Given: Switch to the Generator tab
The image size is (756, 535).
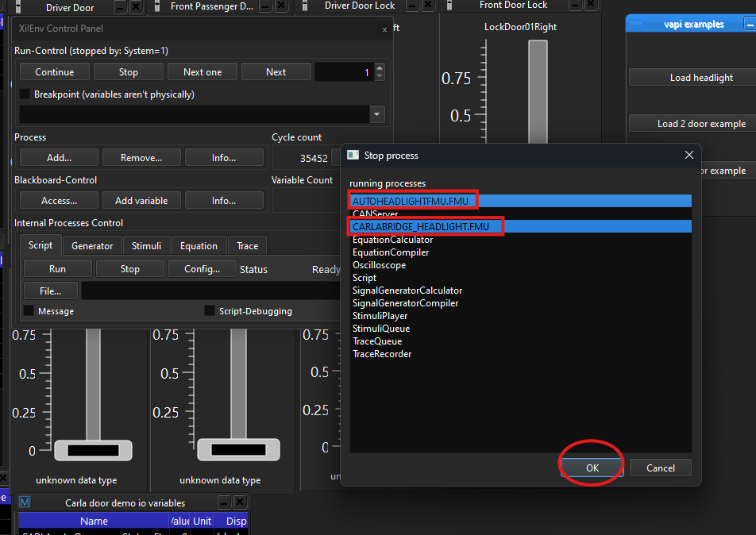Looking at the screenshot, I should [x=91, y=245].
